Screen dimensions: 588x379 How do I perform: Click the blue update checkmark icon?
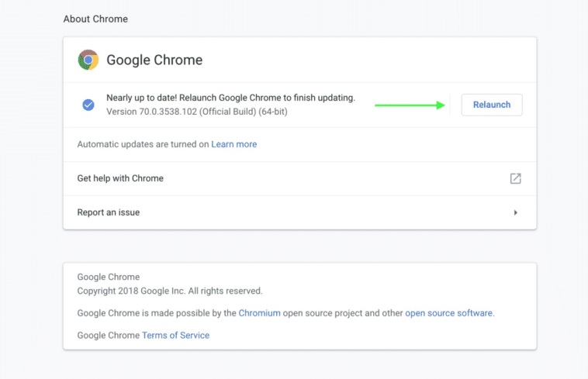click(88, 105)
